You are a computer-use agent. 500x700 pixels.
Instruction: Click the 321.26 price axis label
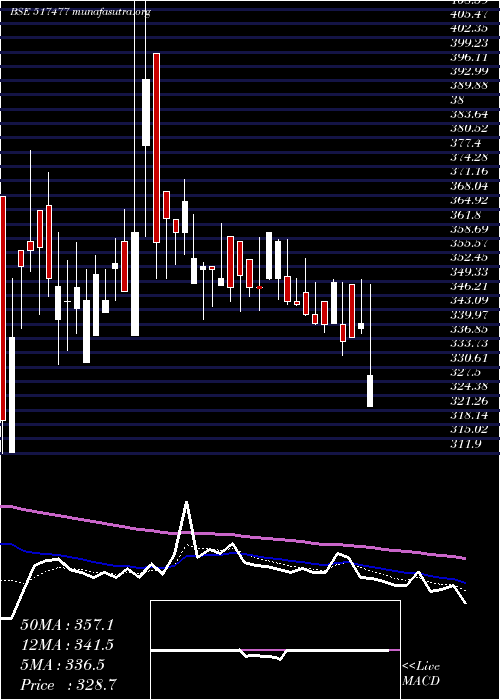469,400
